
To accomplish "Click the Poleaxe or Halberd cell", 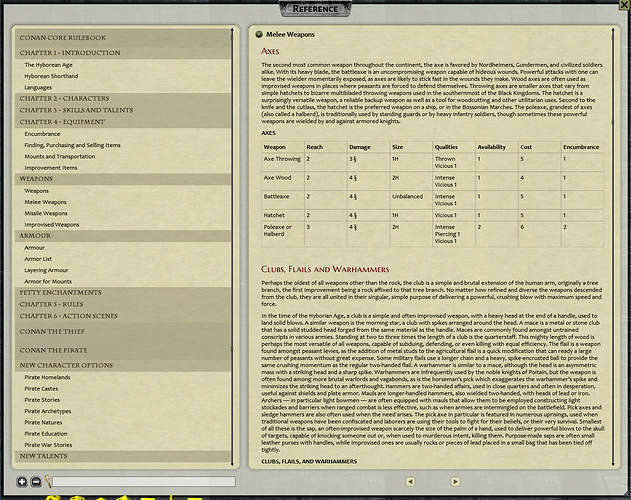I will [x=283, y=234].
